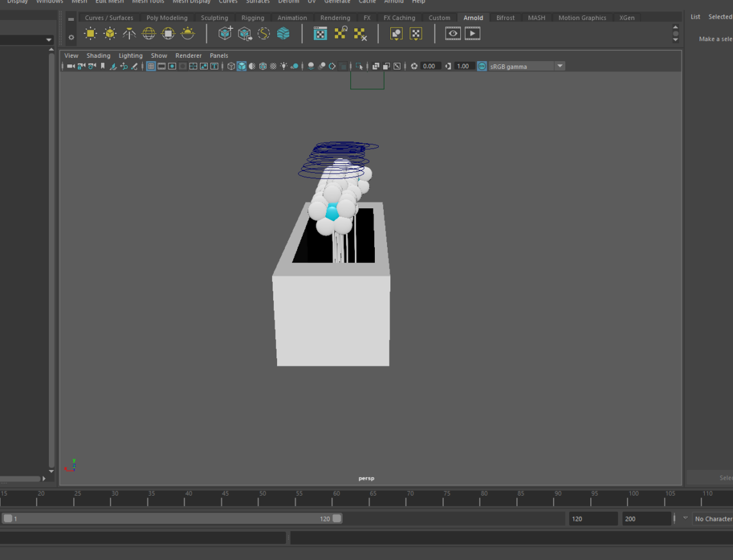This screenshot has width=733, height=560.
Task: Toggle lock camera icon
Action: pyautogui.click(x=82, y=66)
